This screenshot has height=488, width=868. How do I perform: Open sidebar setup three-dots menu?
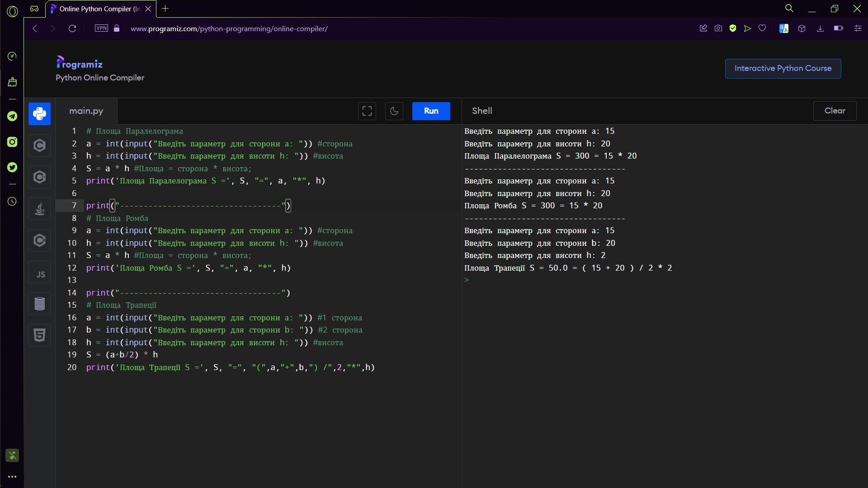tap(12, 477)
